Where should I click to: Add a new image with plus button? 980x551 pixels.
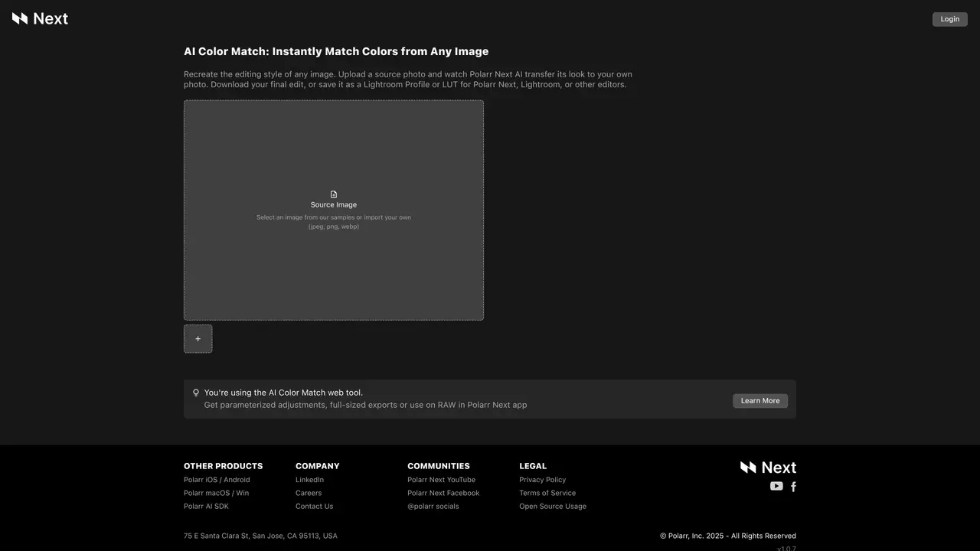coord(198,339)
